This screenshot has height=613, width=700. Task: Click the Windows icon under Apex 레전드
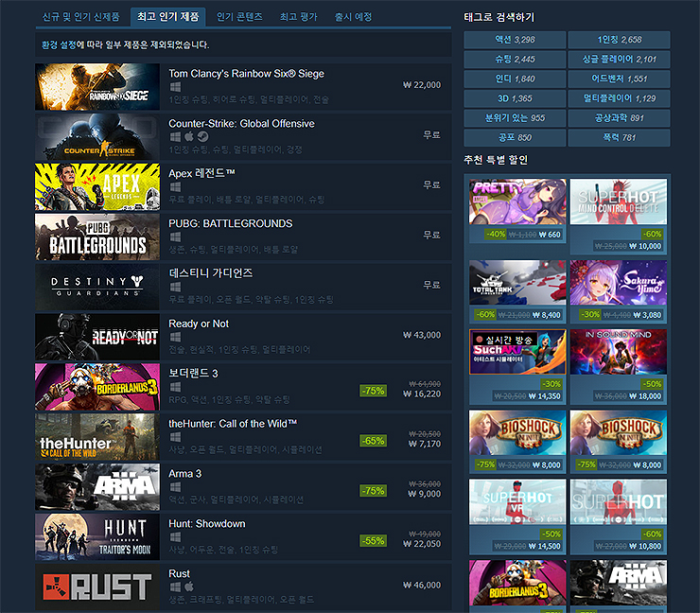(x=175, y=186)
